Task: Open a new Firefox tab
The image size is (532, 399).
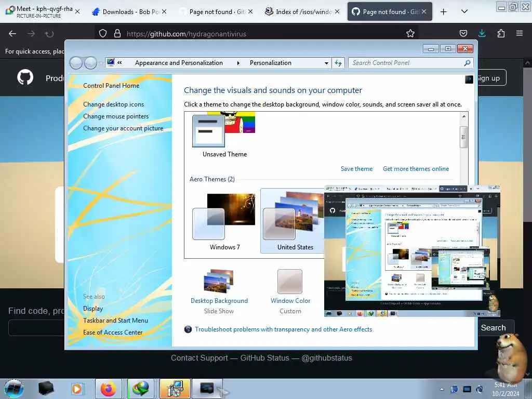Action: tap(444, 12)
